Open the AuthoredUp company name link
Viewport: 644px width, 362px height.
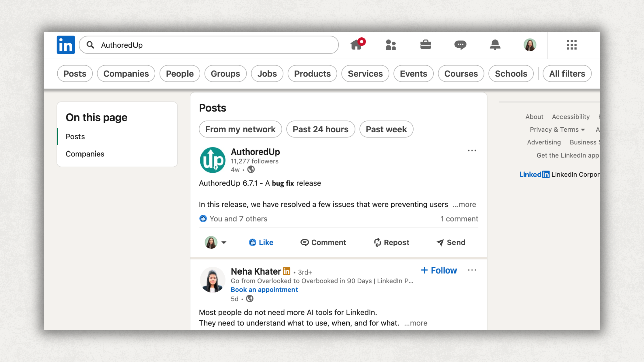[x=256, y=152]
